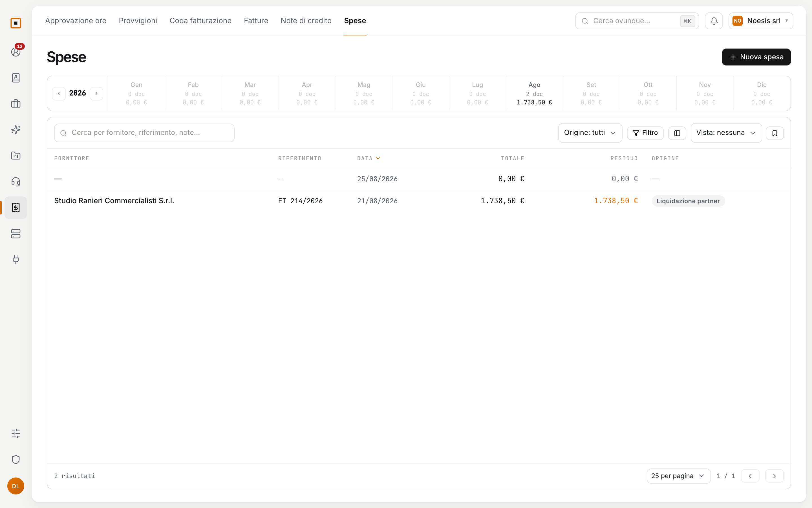Open the briefcase sidebar icon
This screenshot has height=508, width=812.
(x=16, y=104)
